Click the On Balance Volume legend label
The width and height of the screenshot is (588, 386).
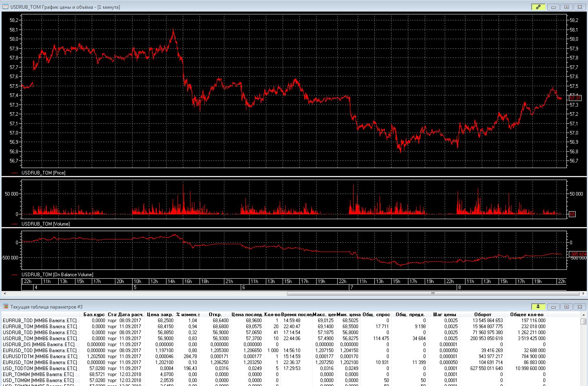(x=57, y=275)
